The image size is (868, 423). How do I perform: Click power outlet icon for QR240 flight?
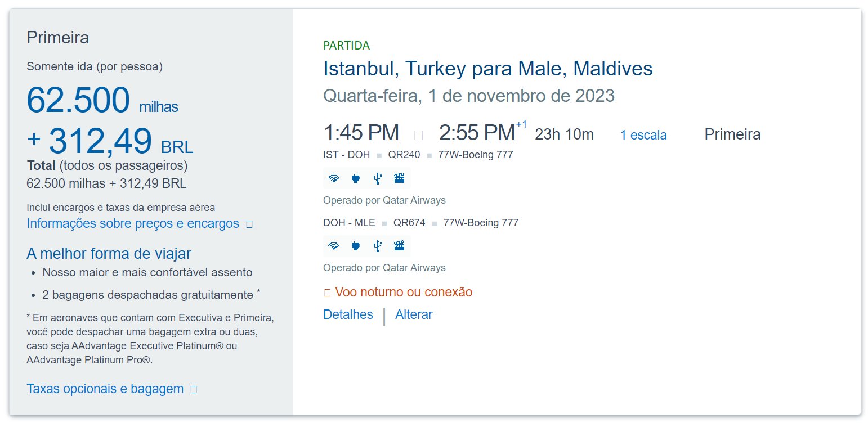[356, 179]
